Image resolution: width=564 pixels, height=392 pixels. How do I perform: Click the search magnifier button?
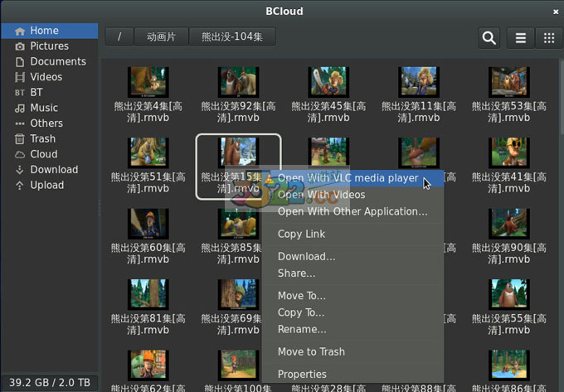coord(489,37)
